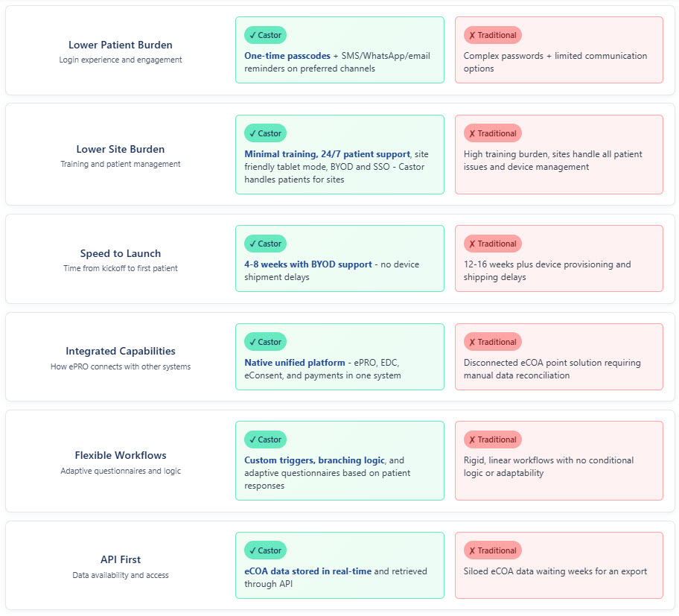Select the Traditional badge in API First row
This screenshot has width=679, height=616.
[492, 550]
